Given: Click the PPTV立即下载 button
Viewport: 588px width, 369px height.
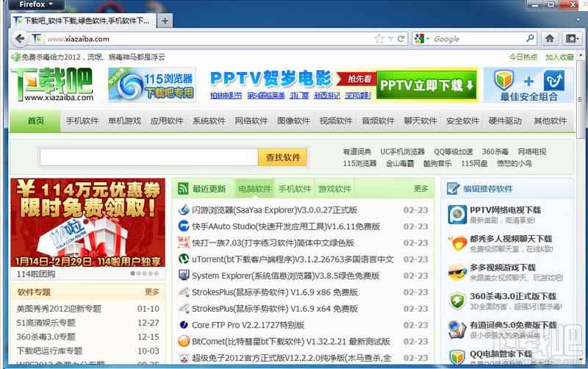Looking at the screenshot, I should point(426,85).
